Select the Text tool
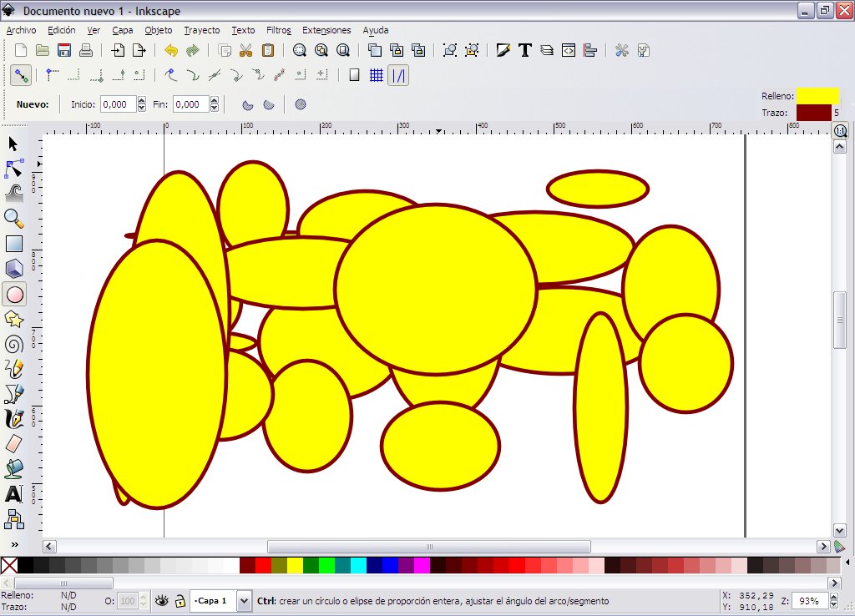This screenshot has height=616, width=855. (13, 493)
